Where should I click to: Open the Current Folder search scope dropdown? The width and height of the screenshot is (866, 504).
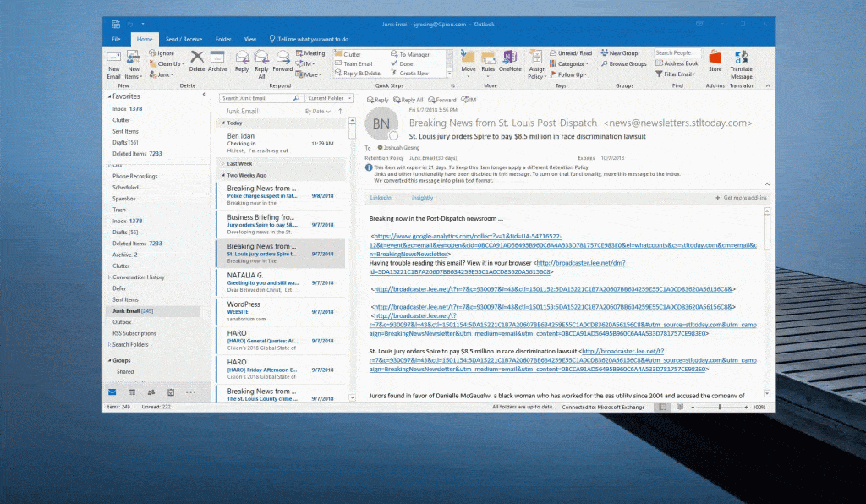pos(329,98)
